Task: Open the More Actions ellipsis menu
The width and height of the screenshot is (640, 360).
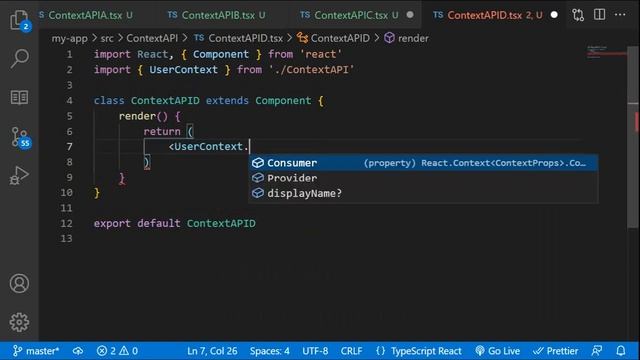Action: pyautogui.click(x=620, y=15)
